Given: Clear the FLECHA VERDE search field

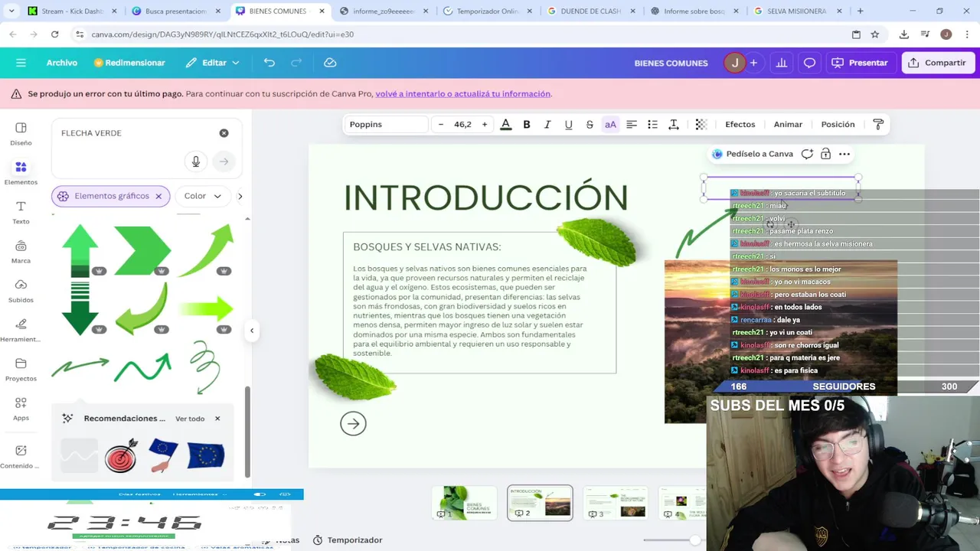Looking at the screenshot, I should (x=224, y=133).
